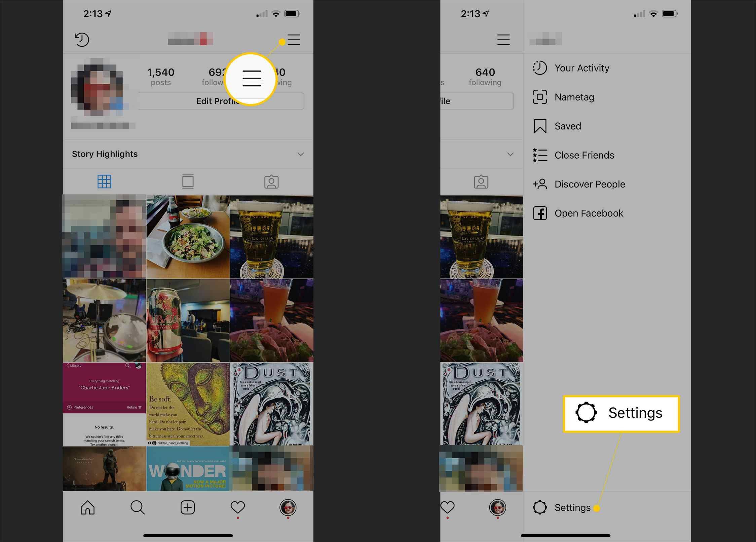The image size is (756, 542).
Task: Click the Open Facebook icon
Action: pos(540,212)
